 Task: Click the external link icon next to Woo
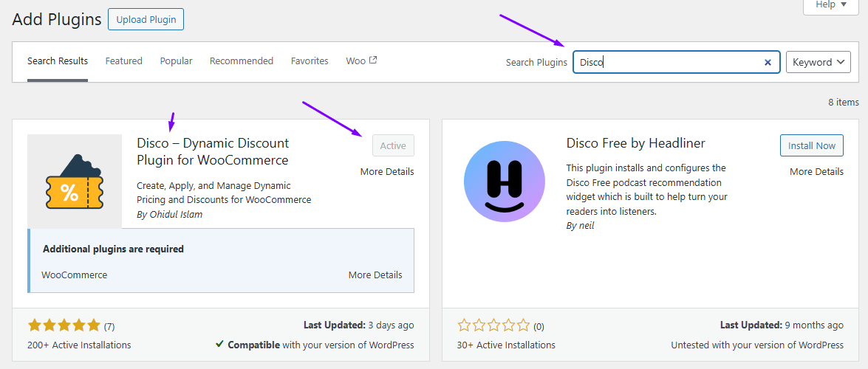pyautogui.click(x=373, y=61)
